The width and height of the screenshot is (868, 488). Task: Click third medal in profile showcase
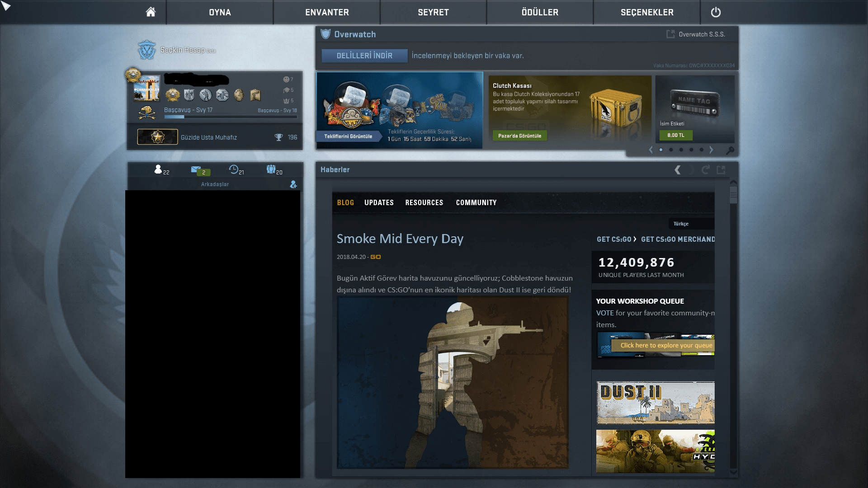pos(206,95)
